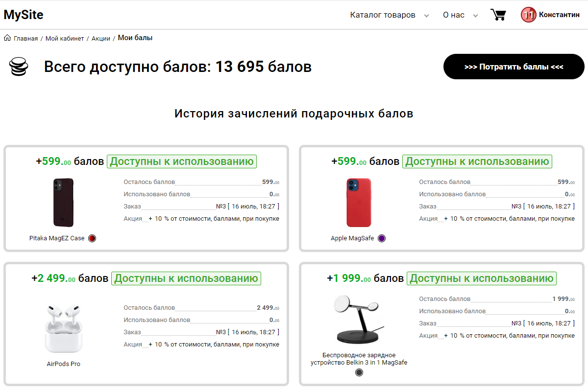
Task: Open Акции breadcrumb link
Action: [x=101, y=38]
